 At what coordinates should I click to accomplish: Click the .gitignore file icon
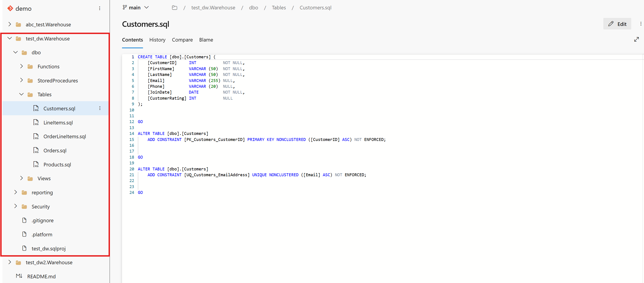[24, 220]
